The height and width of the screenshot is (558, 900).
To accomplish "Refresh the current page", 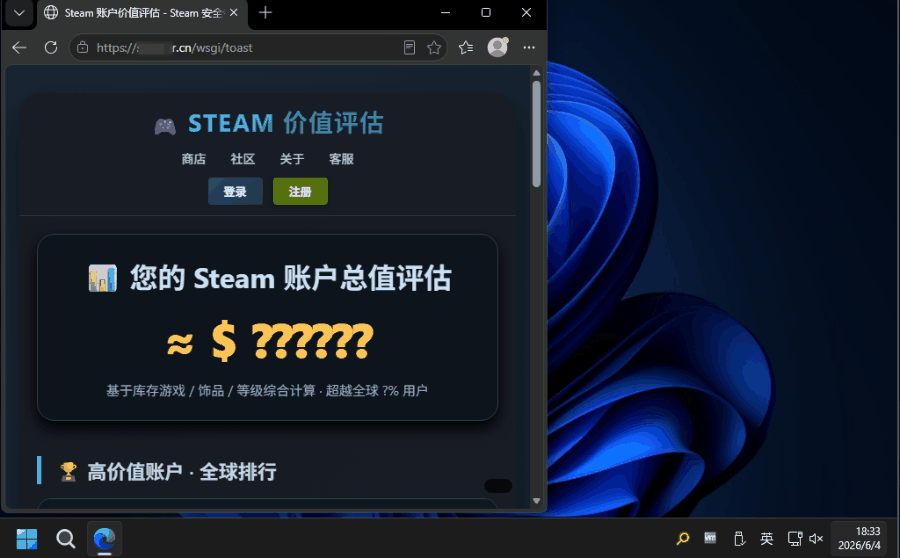I will [x=51, y=48].
